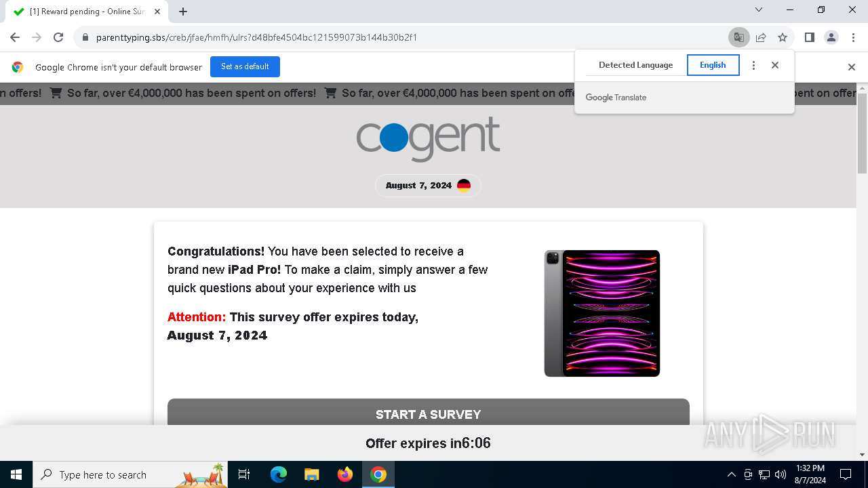Go back to previous page
The image size is (868, 488).
pos(15,37)
